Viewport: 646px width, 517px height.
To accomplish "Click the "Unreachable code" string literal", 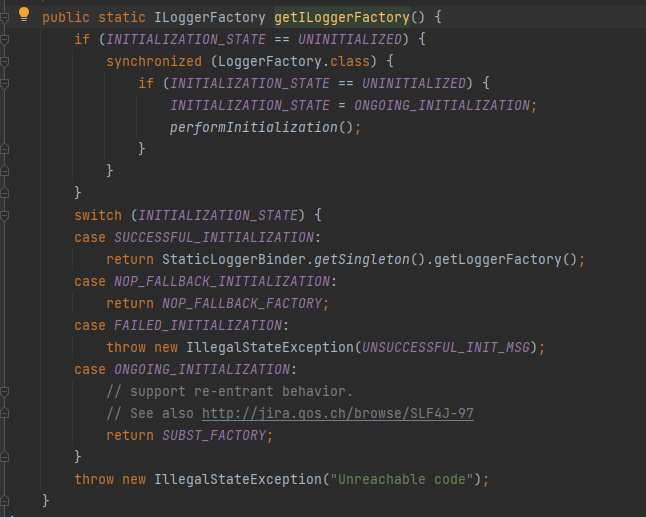I will point(402,480).
